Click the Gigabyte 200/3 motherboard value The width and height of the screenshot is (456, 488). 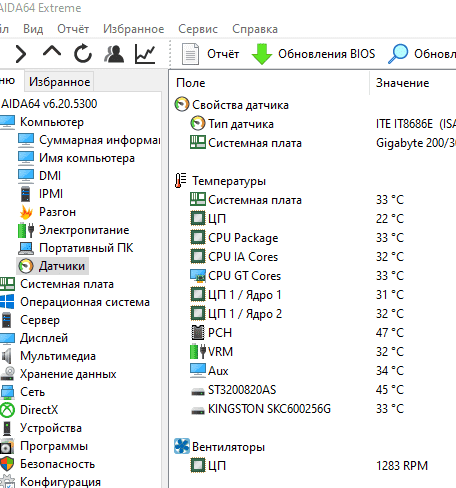416,143
